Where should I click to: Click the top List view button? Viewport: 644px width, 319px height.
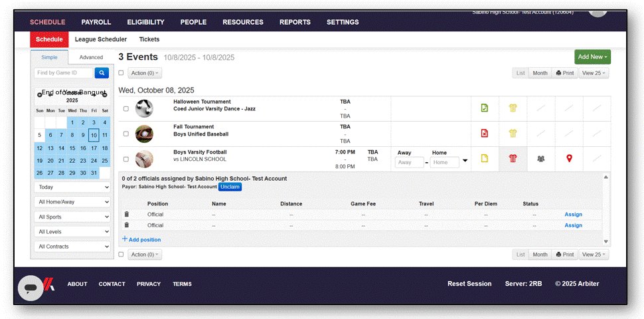coord(521,73)
